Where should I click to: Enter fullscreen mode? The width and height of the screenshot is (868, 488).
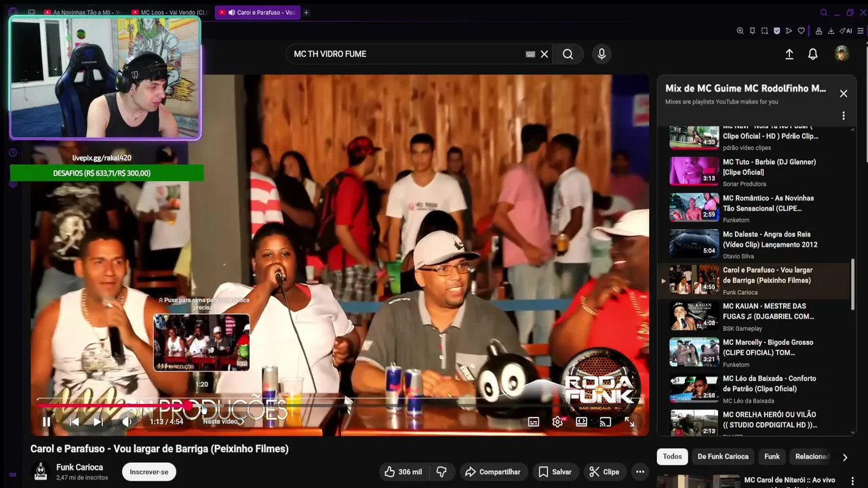629,422
